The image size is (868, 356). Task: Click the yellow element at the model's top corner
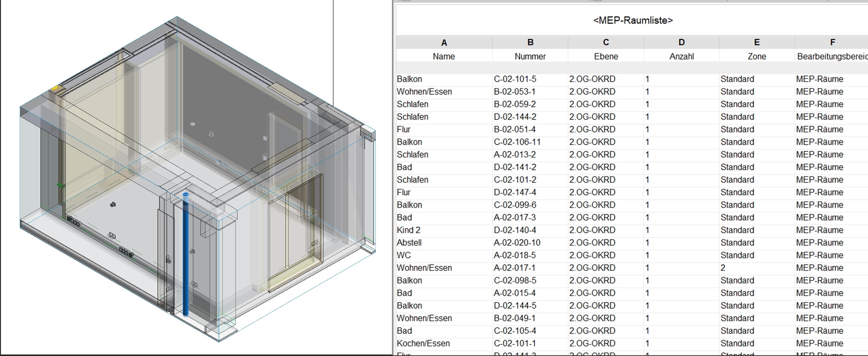pyautogui.click(x=55, y=88)
